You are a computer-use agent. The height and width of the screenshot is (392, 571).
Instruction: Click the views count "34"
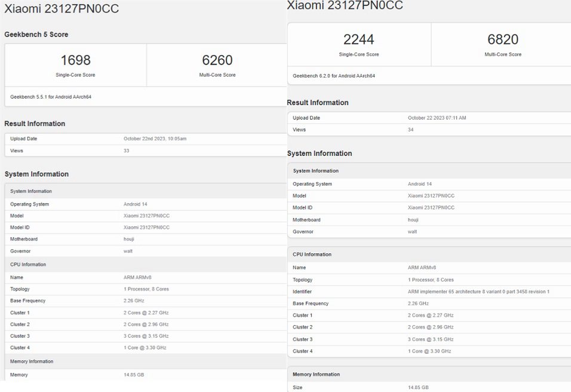point(411,130)
